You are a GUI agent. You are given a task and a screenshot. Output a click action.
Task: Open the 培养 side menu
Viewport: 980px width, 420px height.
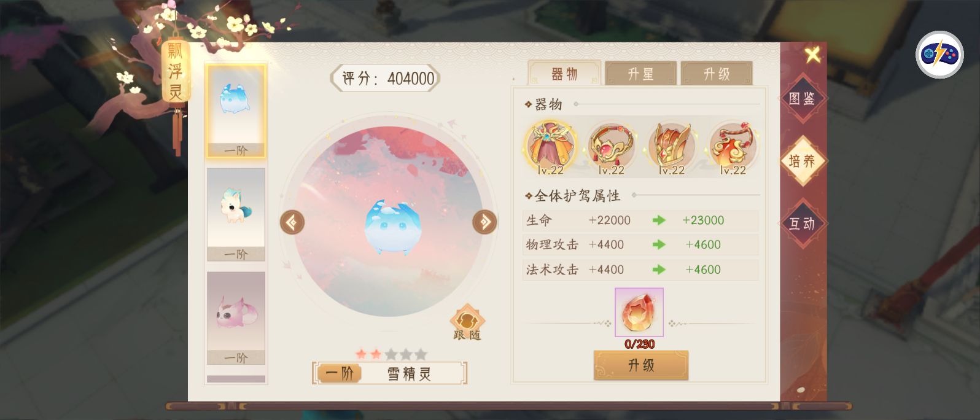tap(802, 161)
